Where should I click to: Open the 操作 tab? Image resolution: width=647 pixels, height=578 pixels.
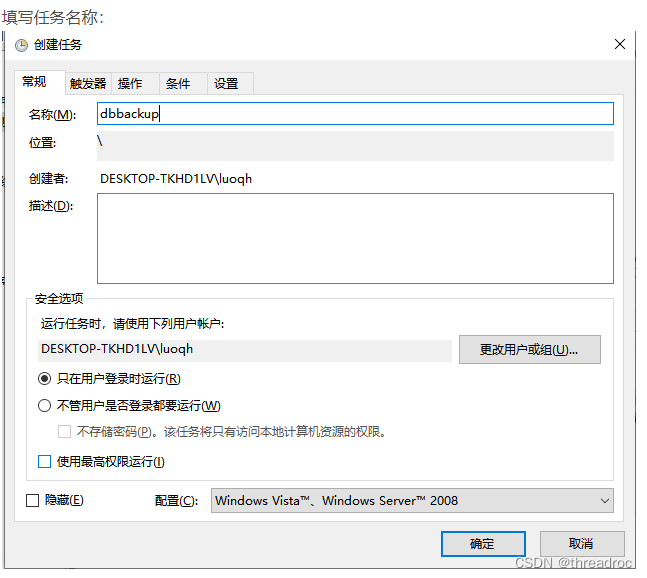click(x=135, y=84)
